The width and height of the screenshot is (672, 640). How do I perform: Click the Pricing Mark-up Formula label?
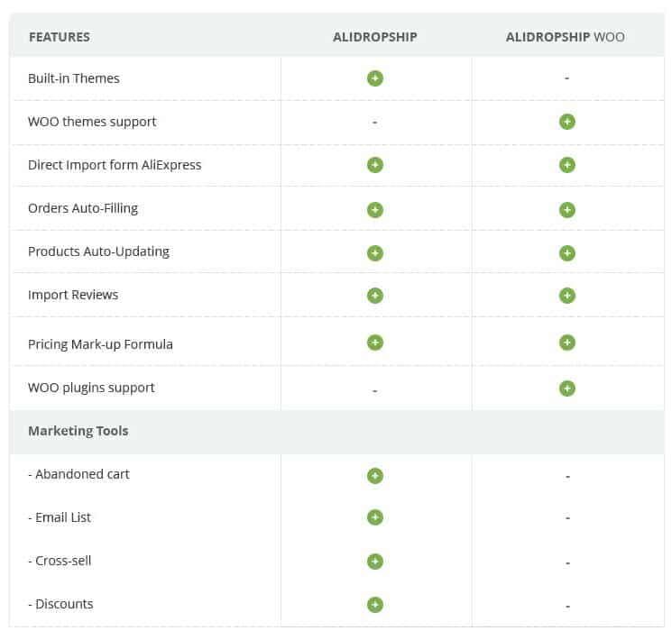(100, 344)
